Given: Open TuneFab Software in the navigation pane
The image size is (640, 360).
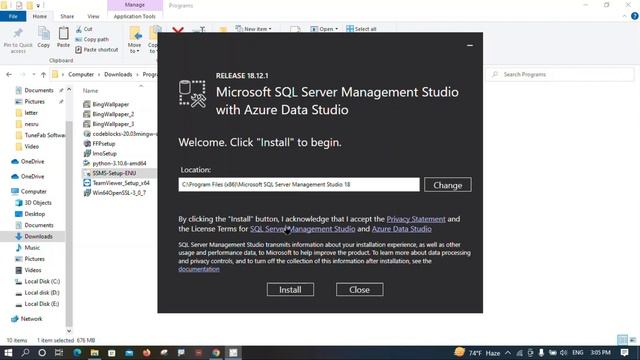Looking at the screenshot, I should [x=40, y=135].
